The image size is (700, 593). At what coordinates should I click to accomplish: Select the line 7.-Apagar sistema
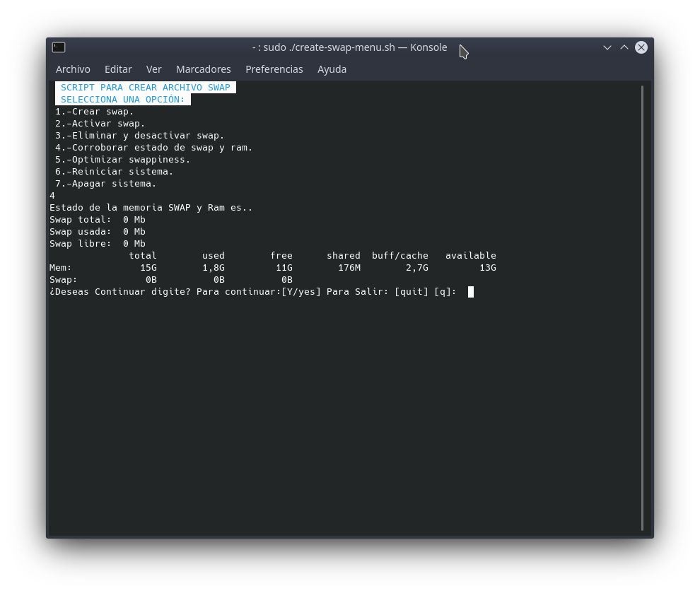(x=106, y=183)
